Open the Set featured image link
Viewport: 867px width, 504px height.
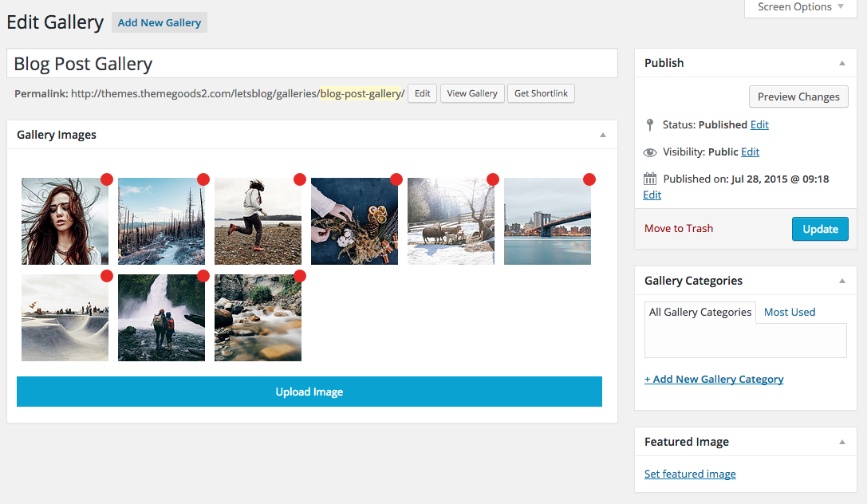coord(690,474)
